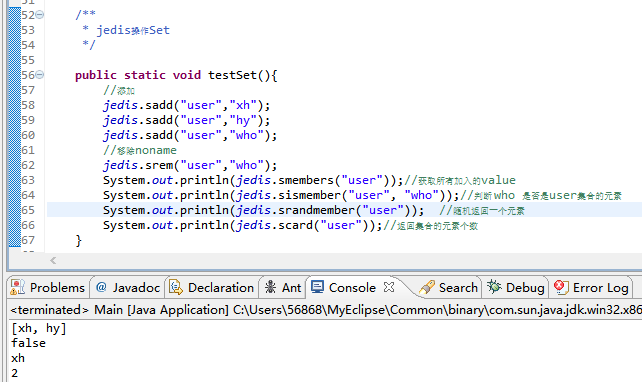Click line number 65 in the gutter

pyautogui.click(x=28, y=210)
